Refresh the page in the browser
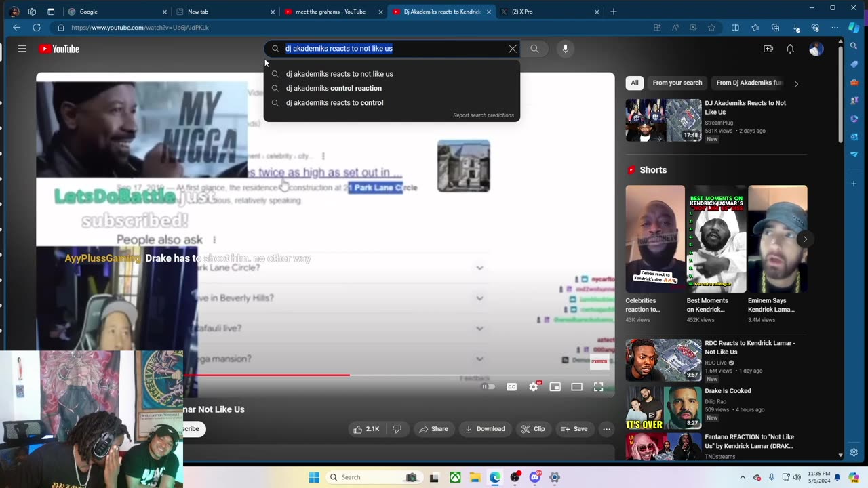868x488 pixels. (37, 28)
